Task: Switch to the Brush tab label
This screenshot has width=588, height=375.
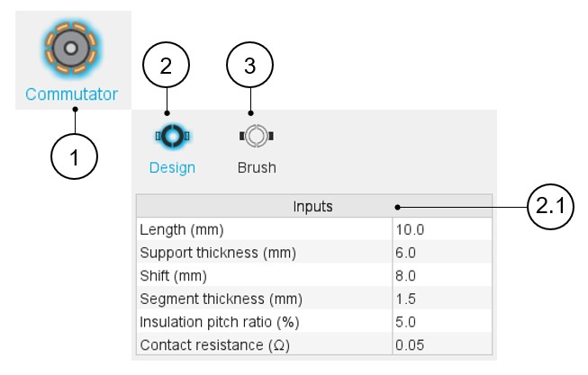Action: 257,167
